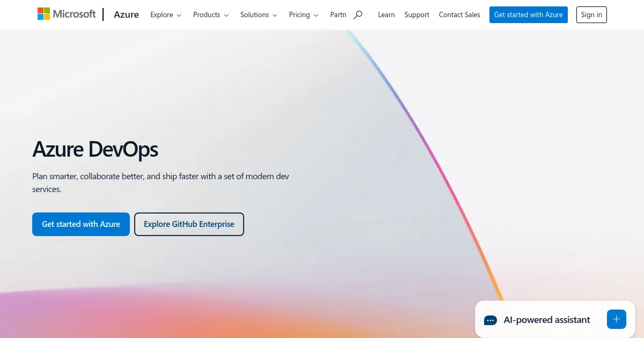Open search with the magnifying glass icon

point(358,15)
